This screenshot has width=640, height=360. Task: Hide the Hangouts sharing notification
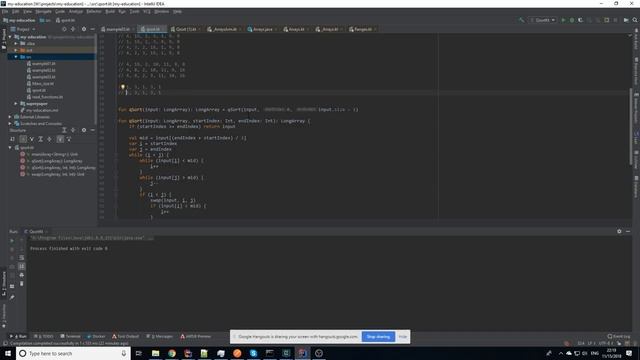coord(403,337)
